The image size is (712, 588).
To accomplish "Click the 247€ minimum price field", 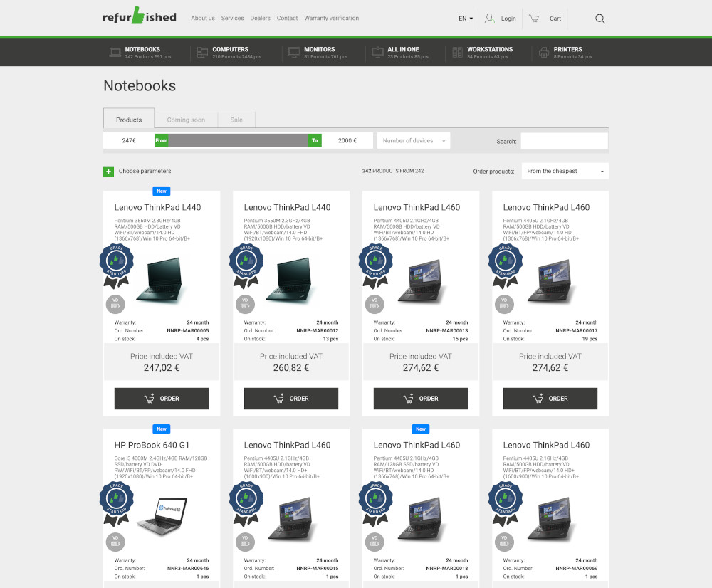I will coord(129,140).
